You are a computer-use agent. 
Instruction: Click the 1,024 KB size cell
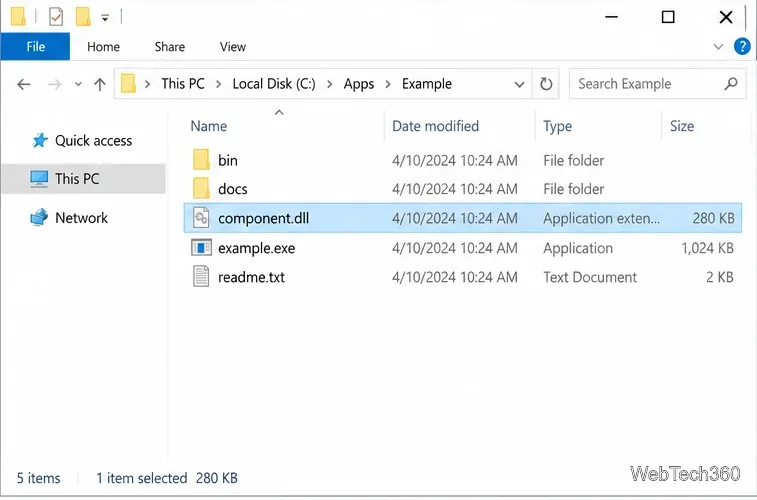(708, 248)
